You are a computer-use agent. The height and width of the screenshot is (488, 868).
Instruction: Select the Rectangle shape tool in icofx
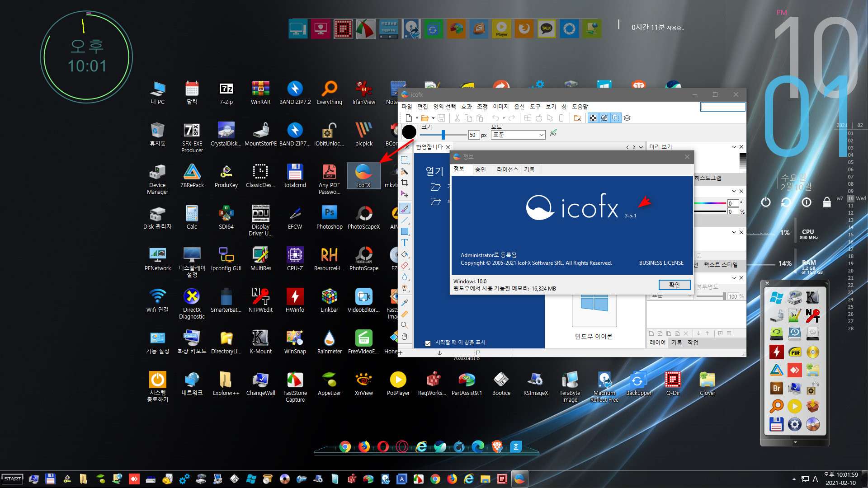point(405,231)
